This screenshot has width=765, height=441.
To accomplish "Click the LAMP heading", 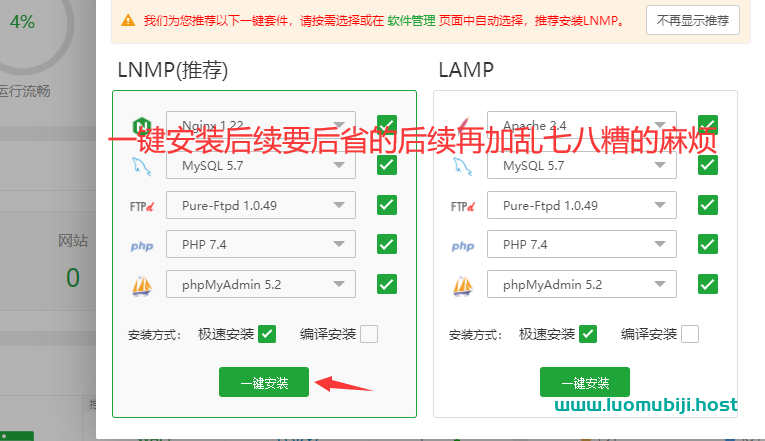I will [x=466, y=70].
